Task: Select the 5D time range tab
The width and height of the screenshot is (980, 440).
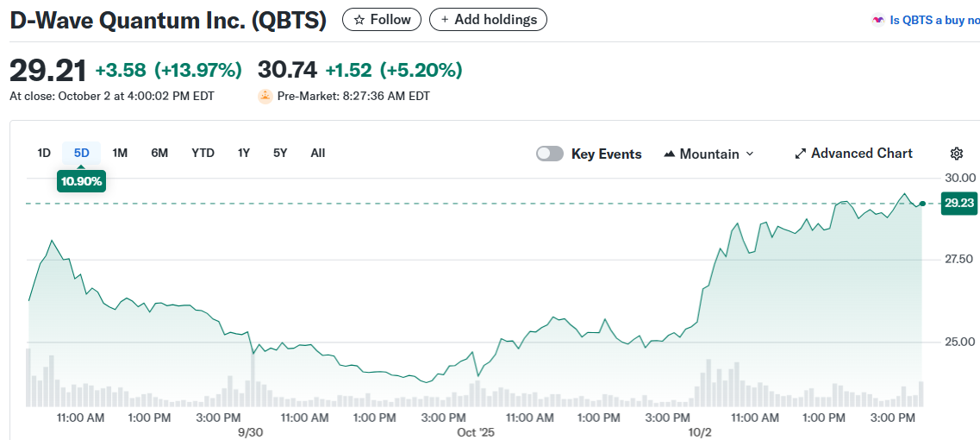Action: pyautogui.click(x=82, y=154)
